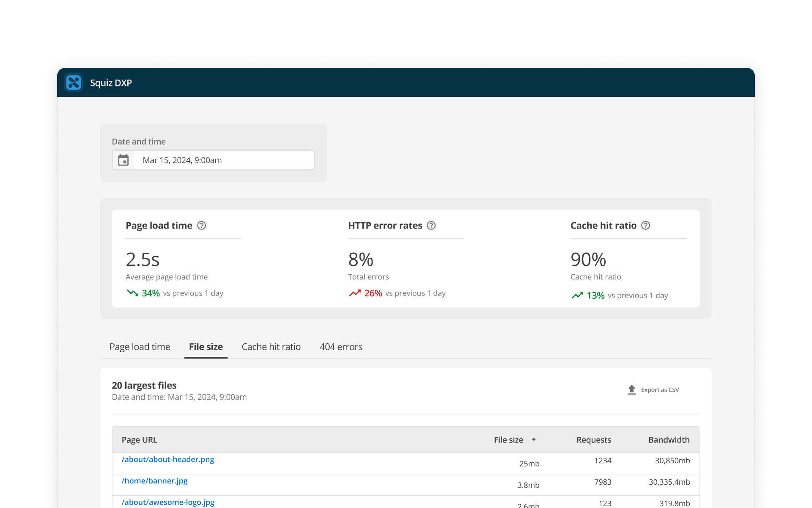Click the 30,335.4mb bandwidth cell
Viewport: 812px width, 508px height.
669,482
